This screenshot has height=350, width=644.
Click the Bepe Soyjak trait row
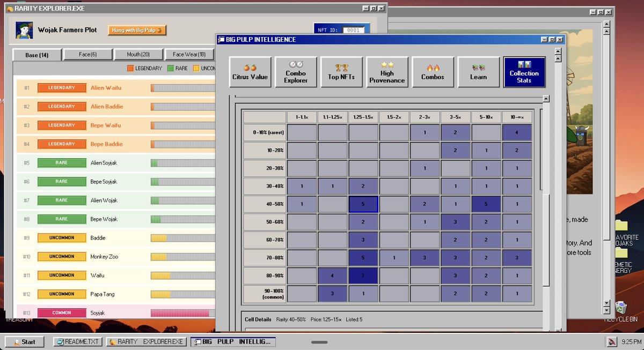pyautogui.click(x=115, y=182)
